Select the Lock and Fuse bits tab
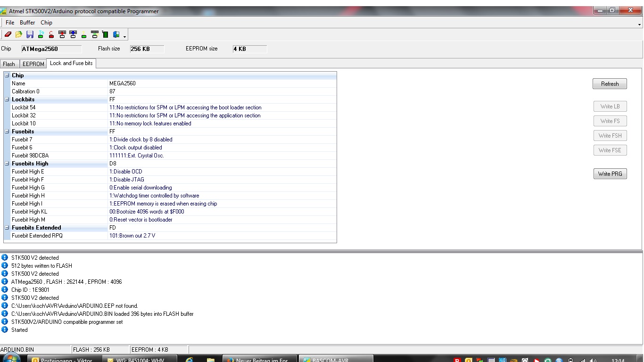This screenshot has width=644, height=362. tap(71, 63)
